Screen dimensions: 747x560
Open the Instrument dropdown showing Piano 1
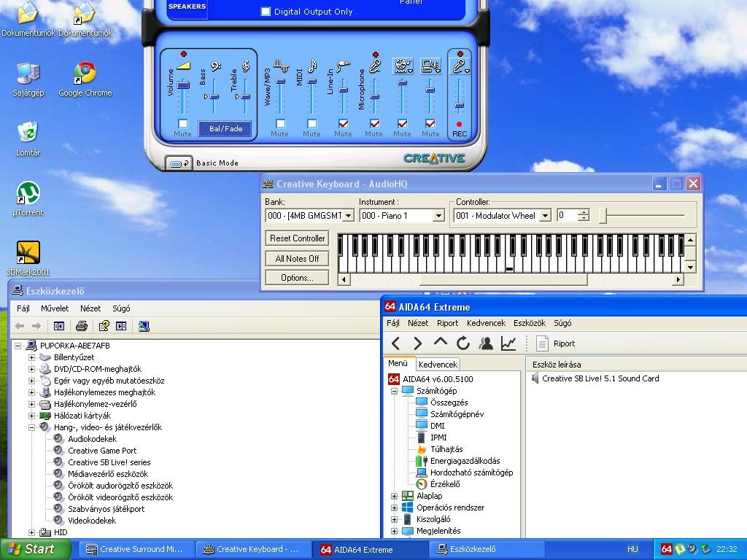pos(438,216)
